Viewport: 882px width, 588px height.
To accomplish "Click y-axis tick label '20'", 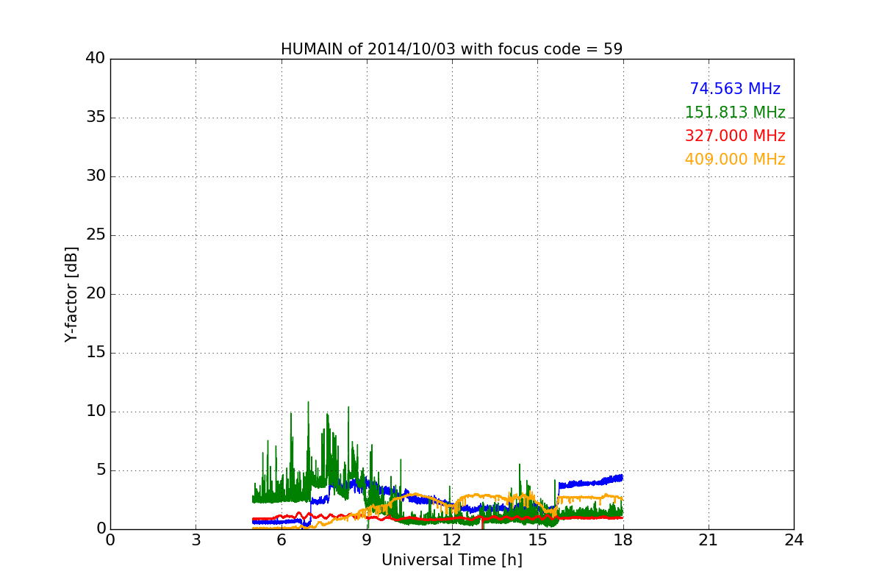I will (x=96, y=294).
